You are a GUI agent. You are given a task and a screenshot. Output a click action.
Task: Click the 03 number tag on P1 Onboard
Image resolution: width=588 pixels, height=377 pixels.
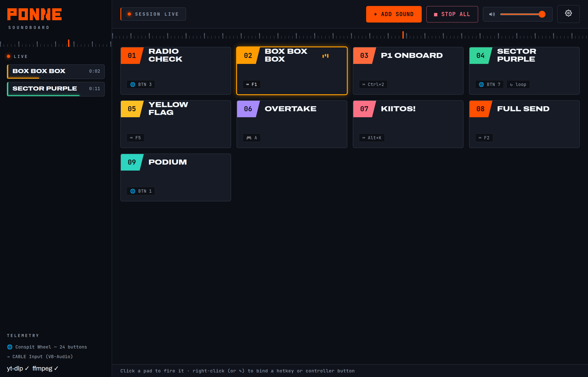point(364,56)
